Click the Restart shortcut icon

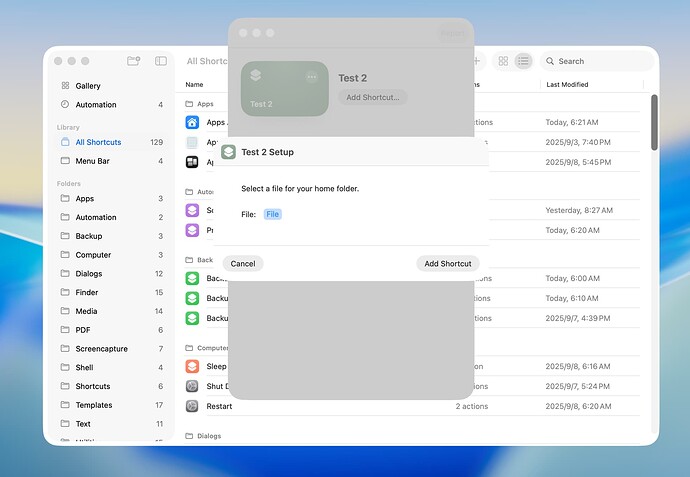click(x=192, y=406)
